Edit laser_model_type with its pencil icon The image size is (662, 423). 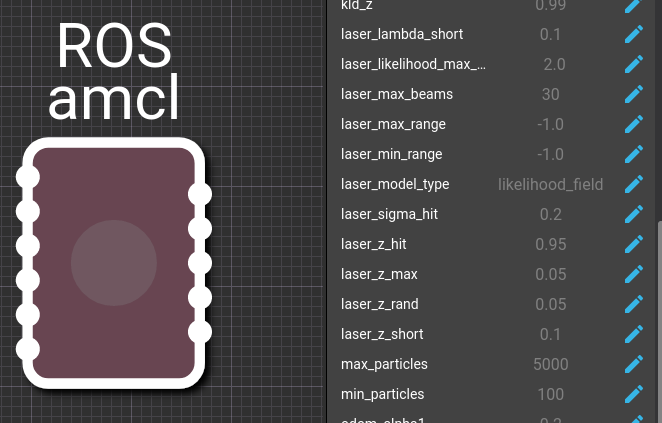(634, 184)
